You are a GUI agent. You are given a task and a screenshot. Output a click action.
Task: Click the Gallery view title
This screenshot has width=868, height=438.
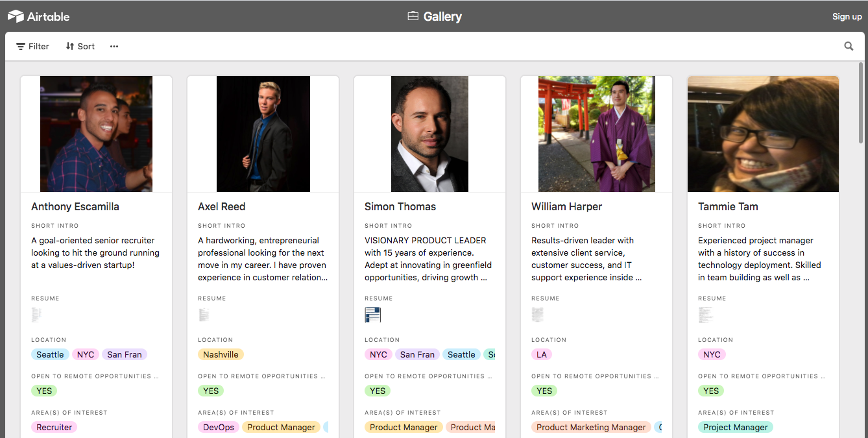tap(442, 16)
